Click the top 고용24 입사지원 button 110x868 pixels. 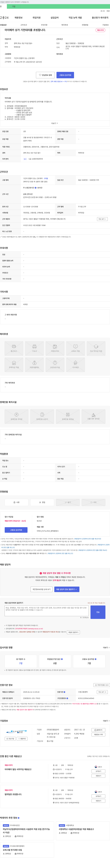click(x=65, y=75)
